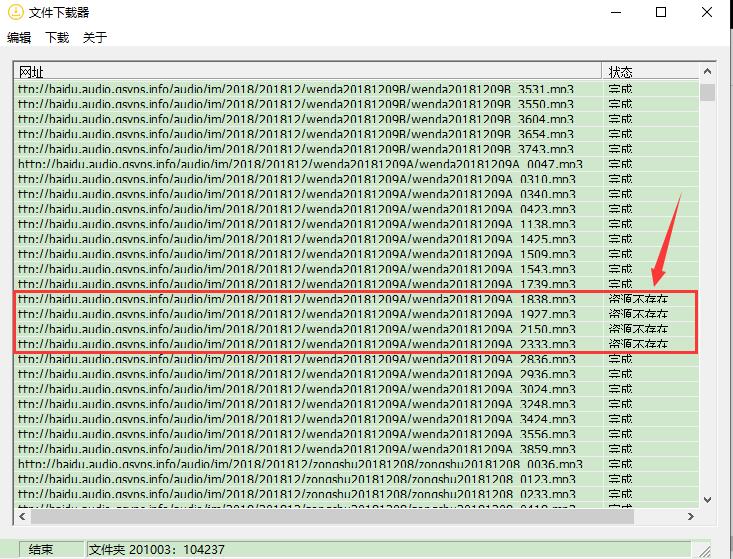
Task: Click the yellow downloader app icon in title bar
Action: (16, 12)
